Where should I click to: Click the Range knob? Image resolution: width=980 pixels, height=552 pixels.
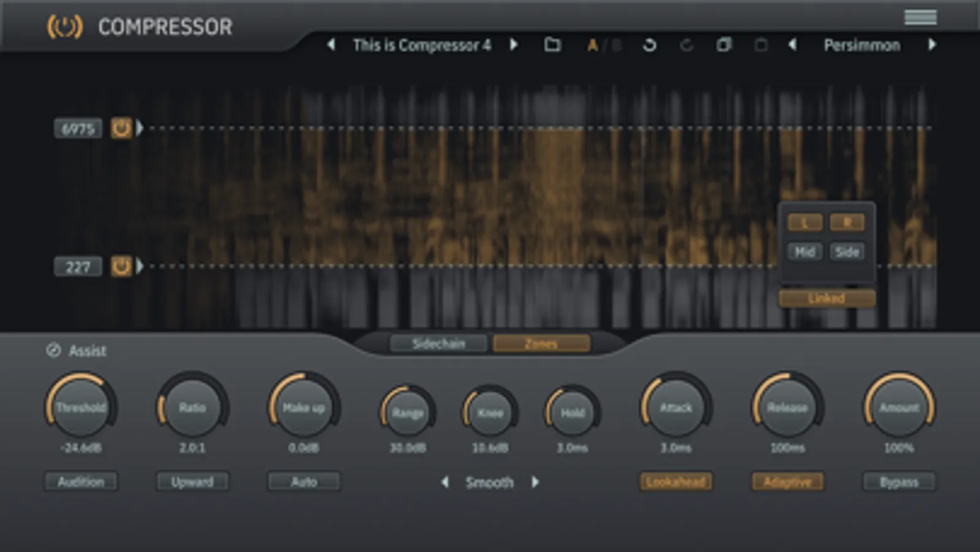[408, 412]
